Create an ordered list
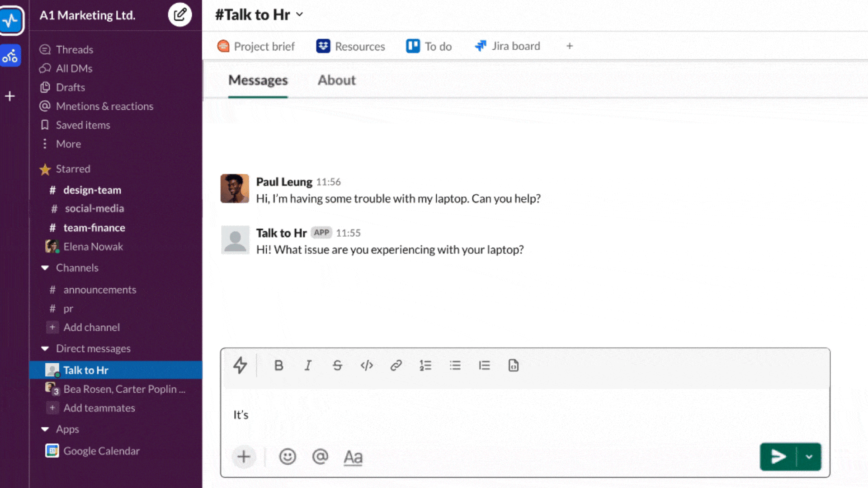 tap(425, 366)
